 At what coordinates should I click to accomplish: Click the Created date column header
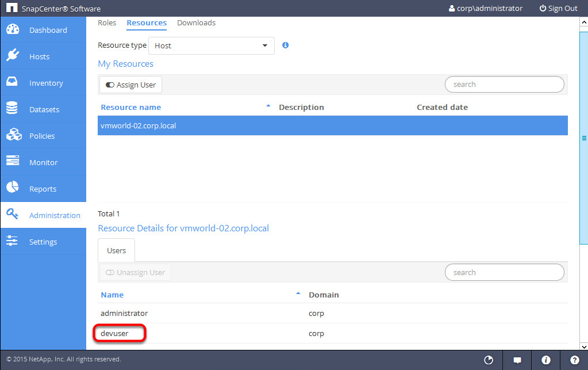click(442, 108)
